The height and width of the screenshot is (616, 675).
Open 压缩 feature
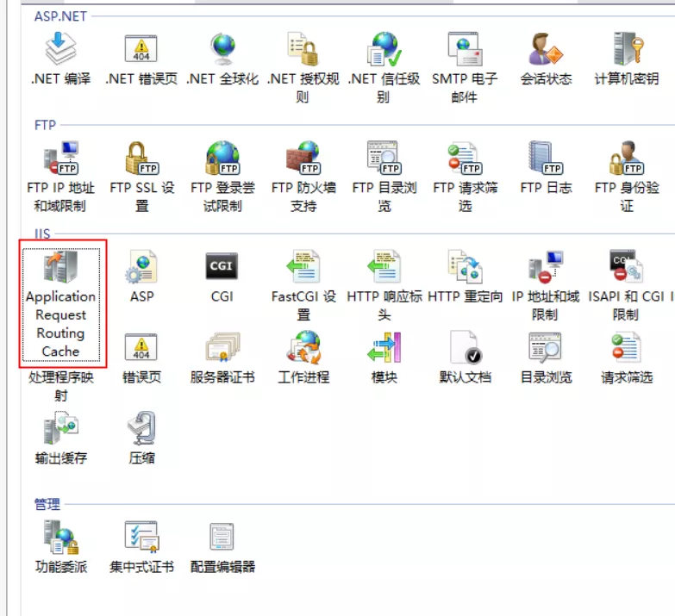tap(141, 439)
